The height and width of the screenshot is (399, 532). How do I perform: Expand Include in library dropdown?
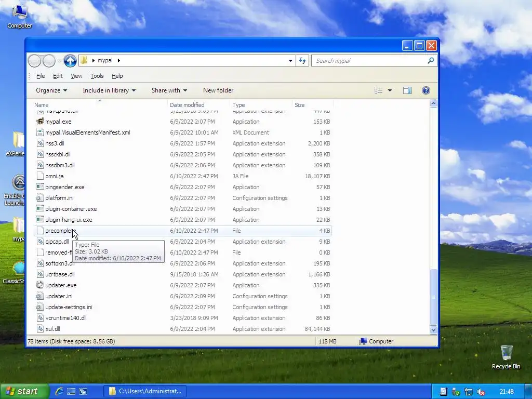click(109, 90)
